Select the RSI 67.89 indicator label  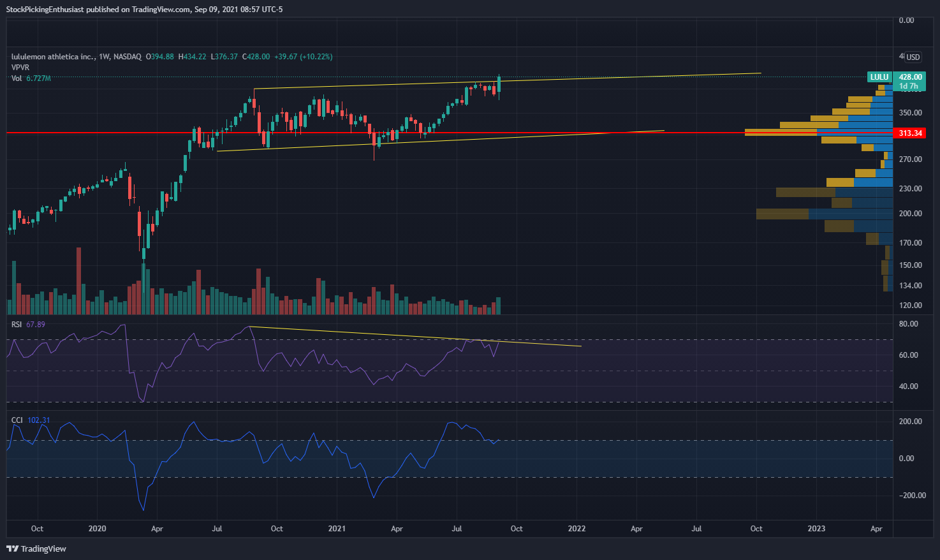pos(28,325)
